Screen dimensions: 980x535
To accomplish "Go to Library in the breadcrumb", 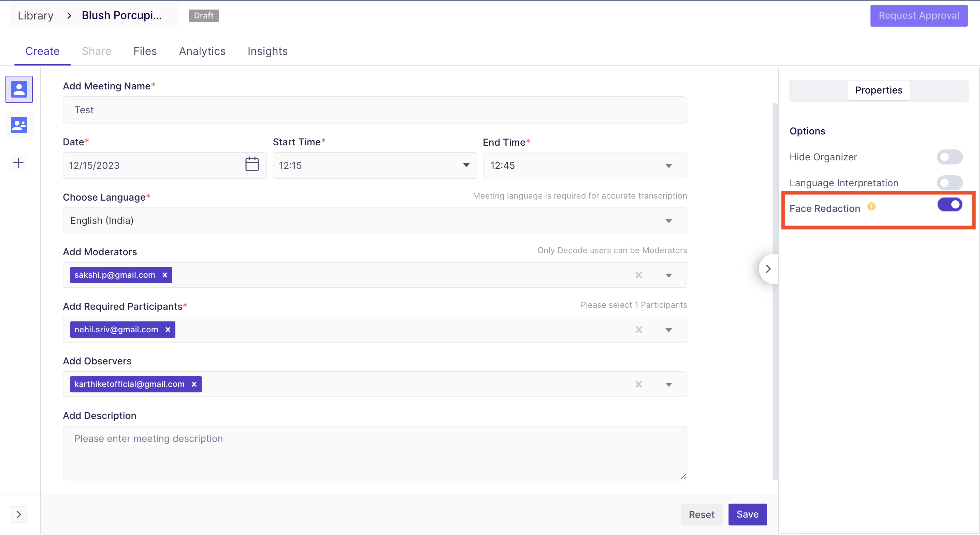I will pos(36,16).
